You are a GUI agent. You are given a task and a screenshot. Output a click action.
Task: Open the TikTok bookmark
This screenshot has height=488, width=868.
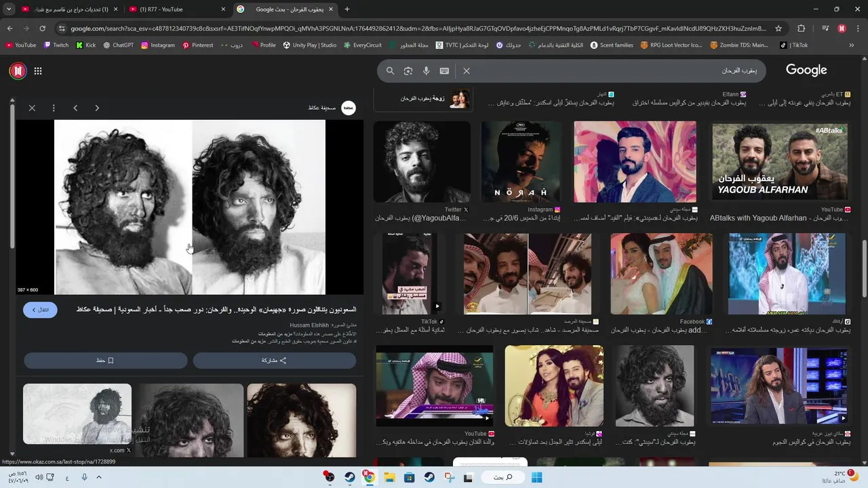pos(794,45)
